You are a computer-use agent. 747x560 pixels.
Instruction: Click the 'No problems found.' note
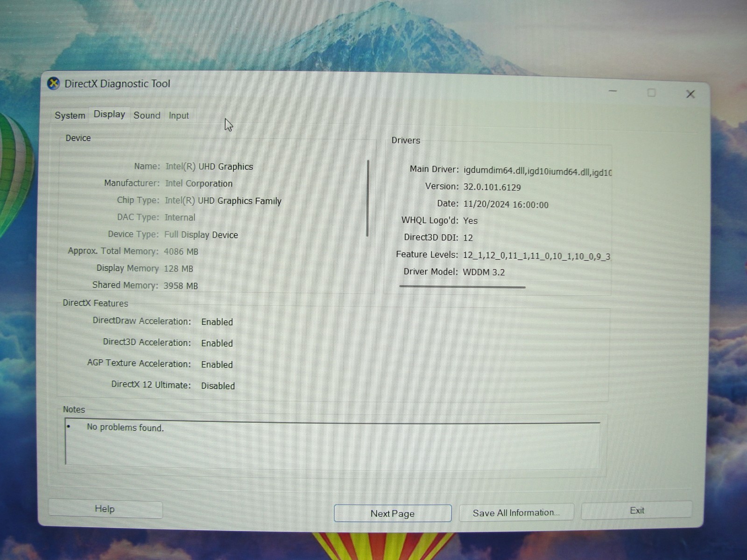click(x=125, y=427)
